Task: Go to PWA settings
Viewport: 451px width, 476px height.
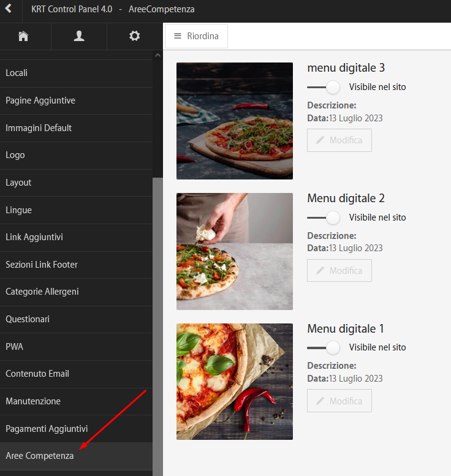Action: coord(76,347)
